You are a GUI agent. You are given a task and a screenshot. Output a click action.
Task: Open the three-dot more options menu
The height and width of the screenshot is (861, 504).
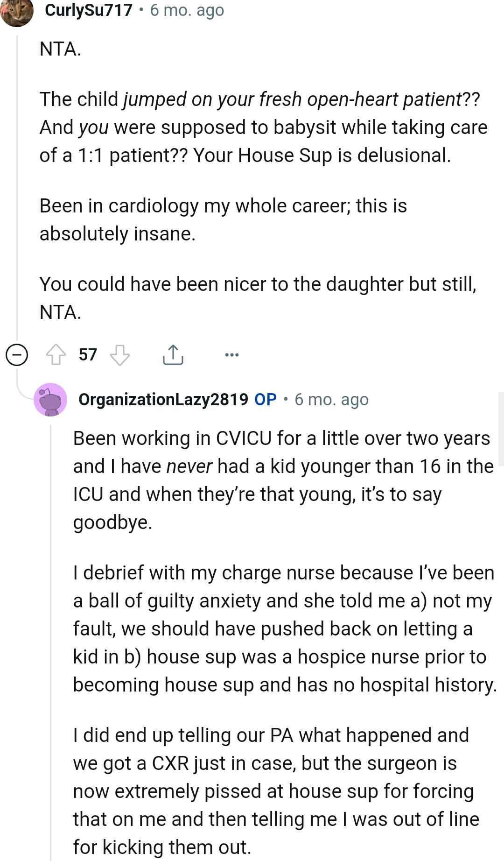pyautogui.click(x=231, y=355)
